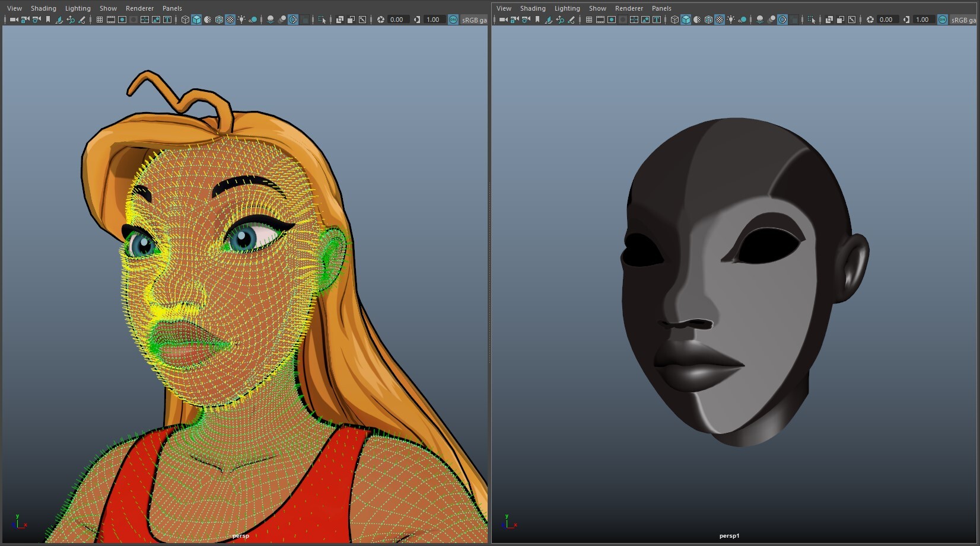The width and height of the screenshot is (980, 546).
Task: Open Panels menu in left viewport
Action: (x=172, y=8)
